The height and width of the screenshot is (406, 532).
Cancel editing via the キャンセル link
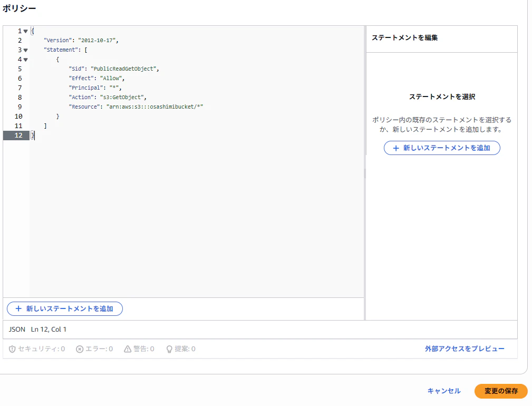443,391
